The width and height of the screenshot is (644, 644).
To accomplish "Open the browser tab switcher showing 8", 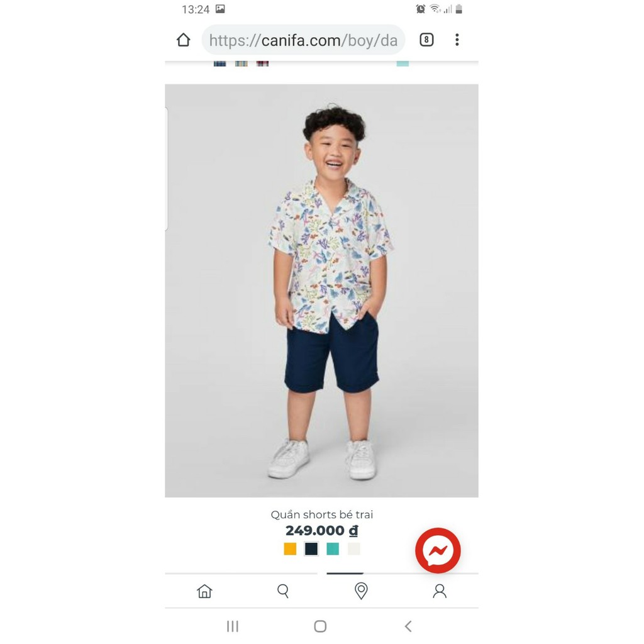I will pos(426,40).
